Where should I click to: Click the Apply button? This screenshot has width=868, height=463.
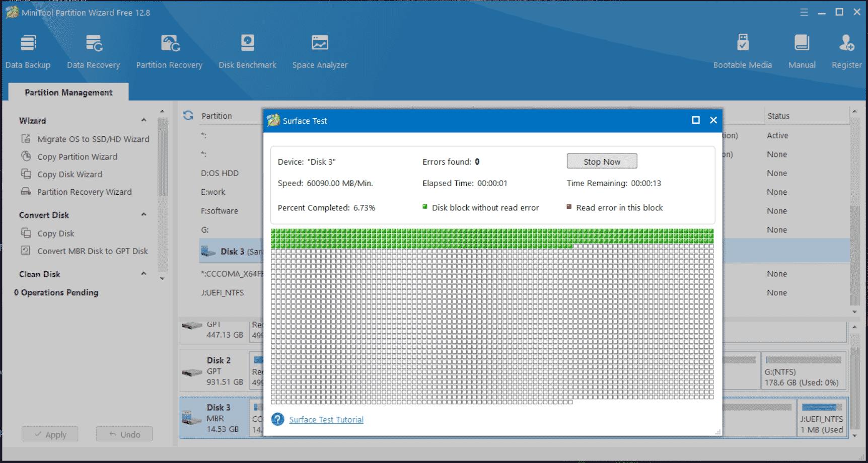[50, 434]
